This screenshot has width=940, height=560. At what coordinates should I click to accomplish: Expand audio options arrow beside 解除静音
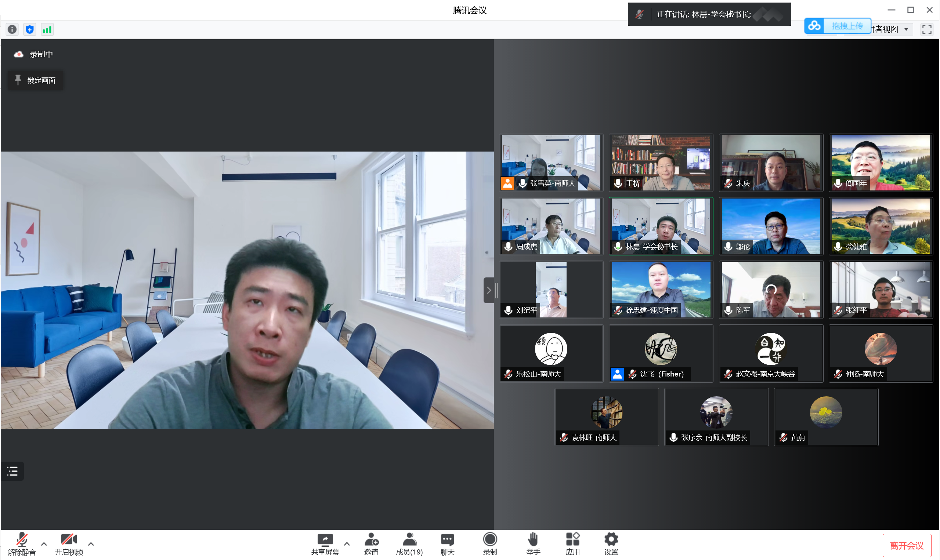(x=44, y=544)
